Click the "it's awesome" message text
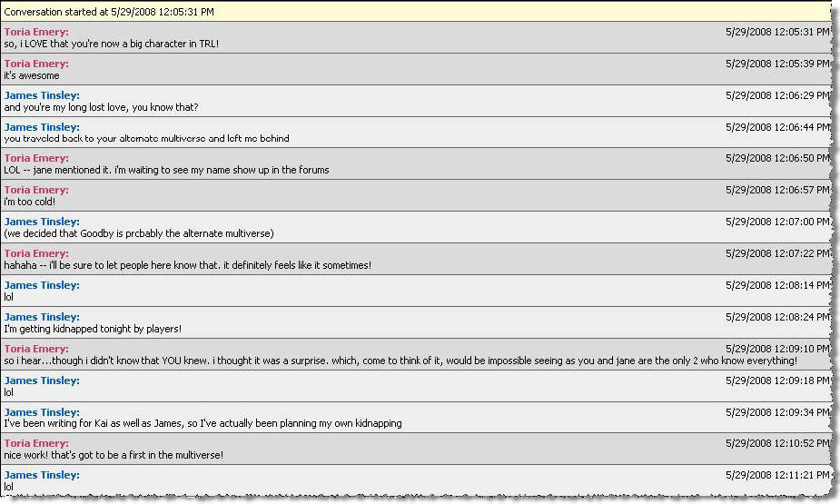 point(32,75)
